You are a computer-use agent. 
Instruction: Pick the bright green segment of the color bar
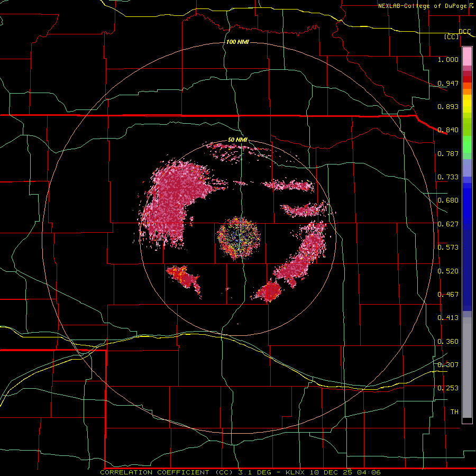click(467, 144)
